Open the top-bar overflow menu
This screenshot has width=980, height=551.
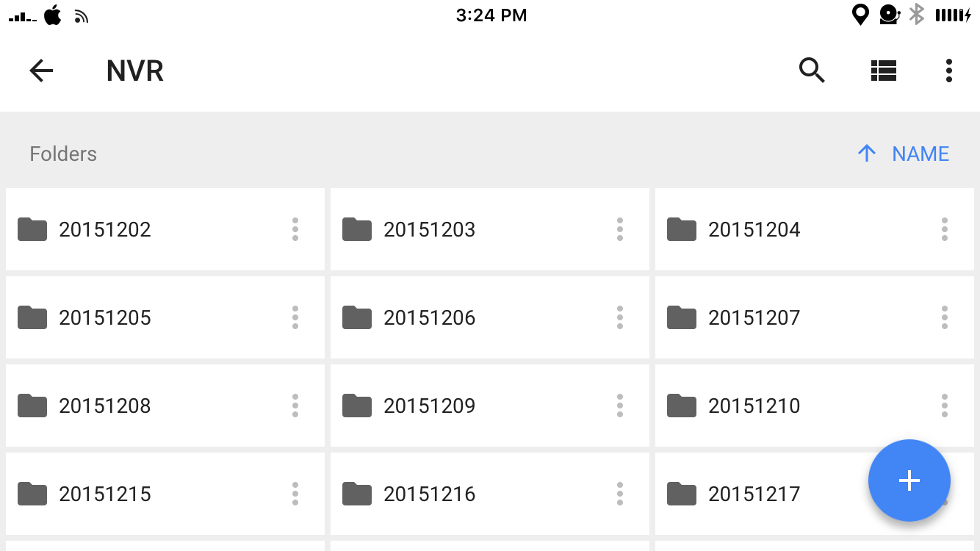tap(949, 71)
